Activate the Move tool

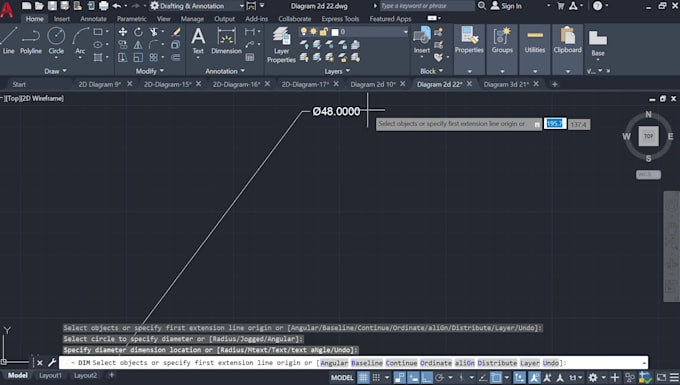tap(123, 32)
